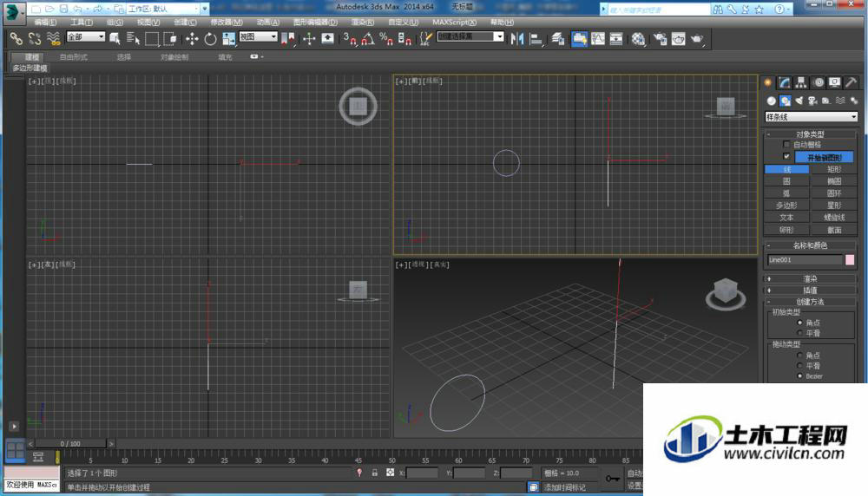Open the Material Editor icon

pyautogui.click(x=638, y=38)
